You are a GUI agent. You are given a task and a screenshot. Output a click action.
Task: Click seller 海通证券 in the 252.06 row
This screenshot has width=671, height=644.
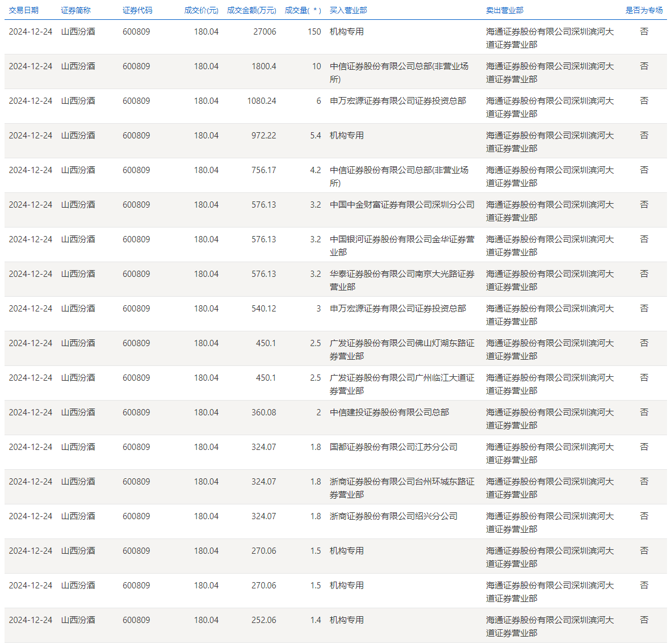coord(550,626)
